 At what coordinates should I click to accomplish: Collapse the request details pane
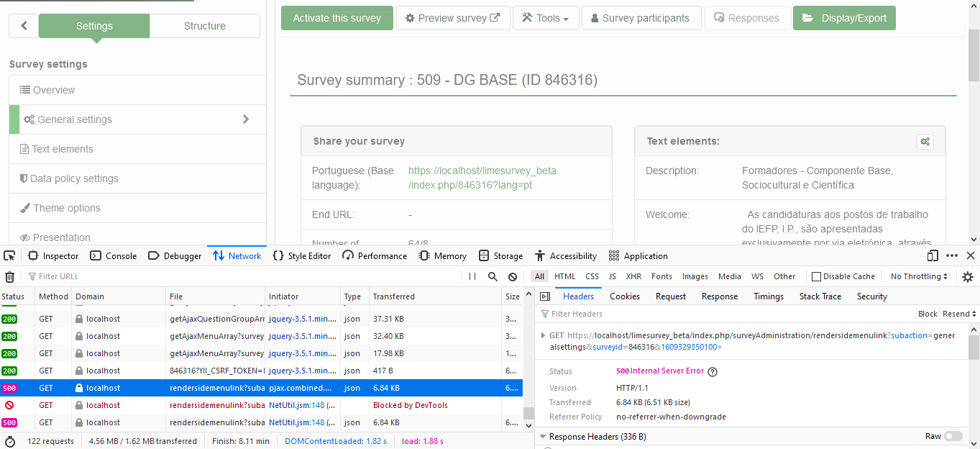(x=545, y=296)
